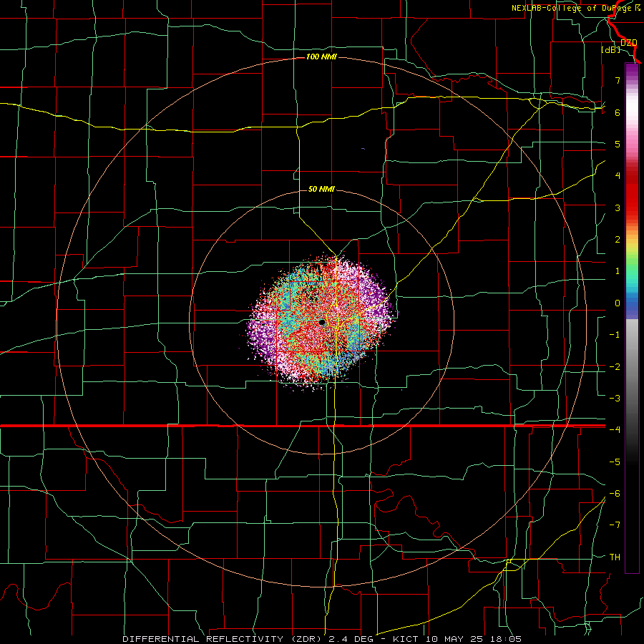Click the 7 value on the color scale
The width and height of the screenshot is (644, 644).
(x=618, y=80)
